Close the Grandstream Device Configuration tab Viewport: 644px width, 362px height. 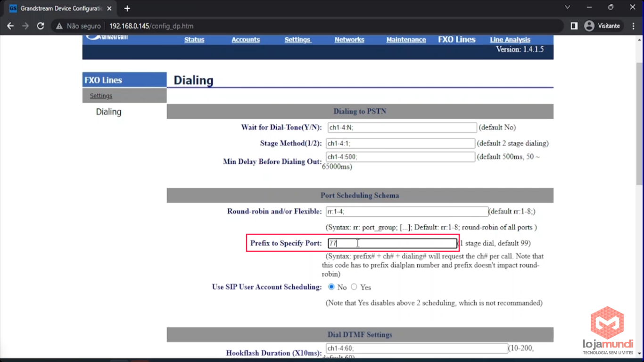(x=109, y=8)
